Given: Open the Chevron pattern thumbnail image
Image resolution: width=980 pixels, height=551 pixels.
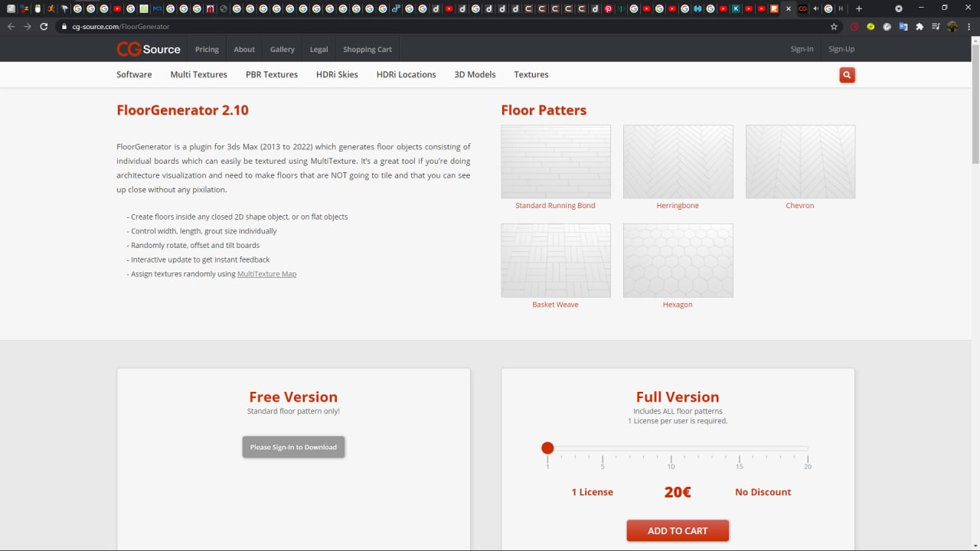Looking at the screenshot, I should point(801,161).
